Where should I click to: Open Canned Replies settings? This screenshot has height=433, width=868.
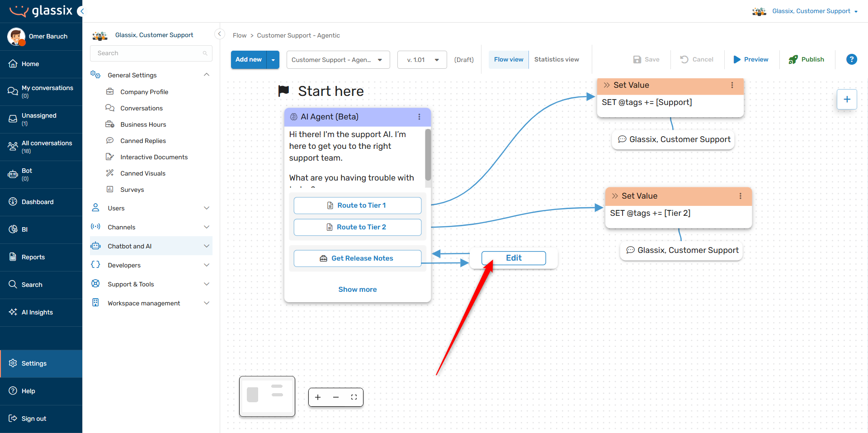(x=143, y=141)
